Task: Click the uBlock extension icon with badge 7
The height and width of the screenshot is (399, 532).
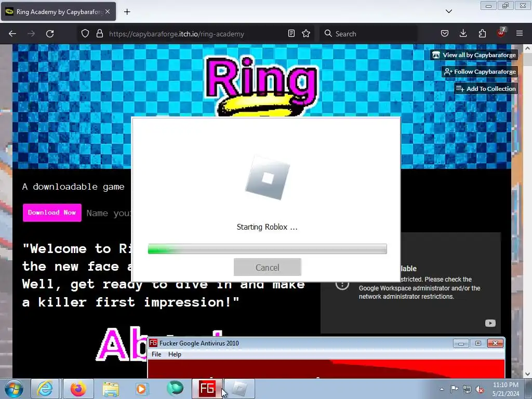Action: [501, 33]
